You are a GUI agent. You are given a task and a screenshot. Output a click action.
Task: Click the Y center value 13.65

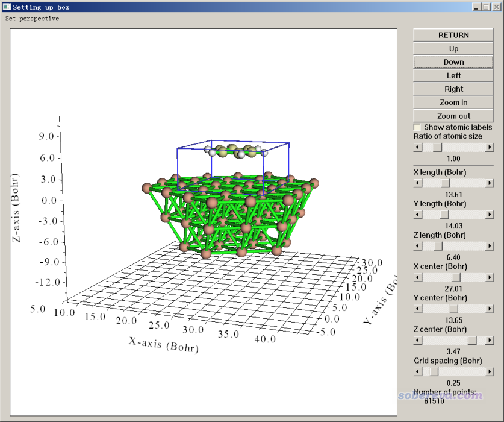pyautogui.click(x=453, y=320)
